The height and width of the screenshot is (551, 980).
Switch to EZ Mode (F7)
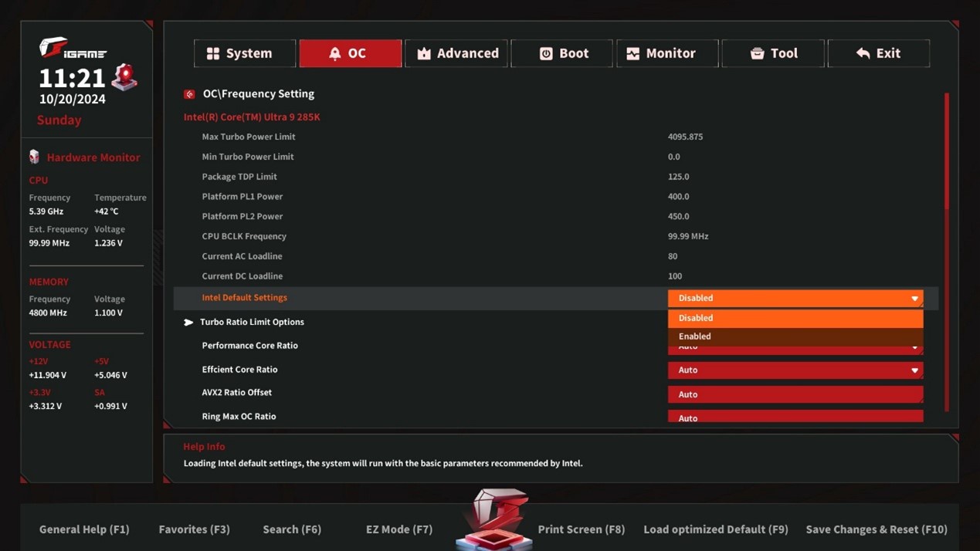(399, 529)
